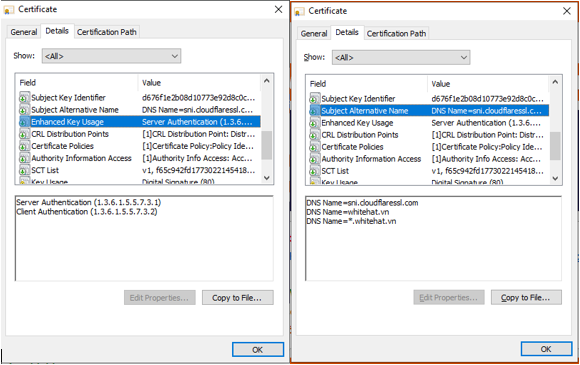
Task: Select 'Subject Key Identifier' row in right window
Action: coord(428,99)
